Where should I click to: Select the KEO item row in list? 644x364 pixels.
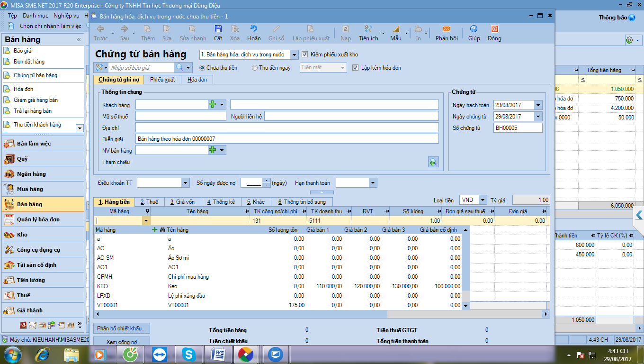[278, 286]
